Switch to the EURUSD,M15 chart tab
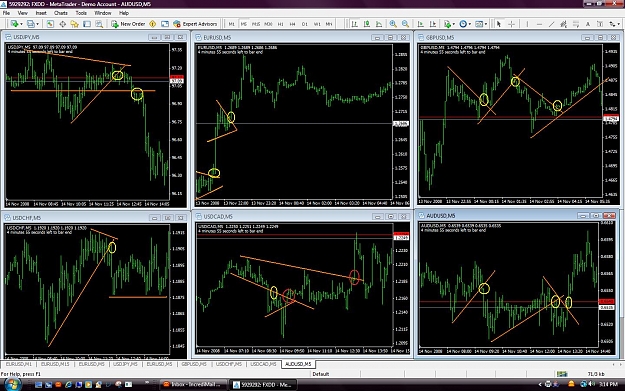625x391 pixels. 55,364
